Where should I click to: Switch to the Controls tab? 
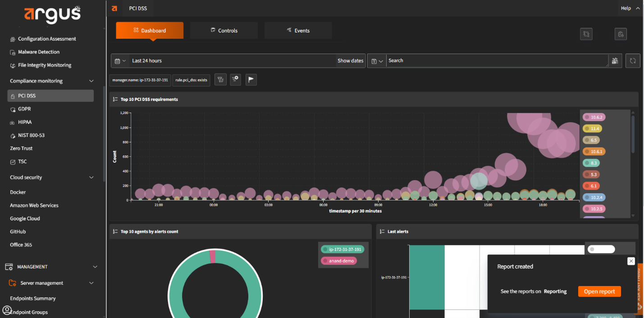click(224, 31)
